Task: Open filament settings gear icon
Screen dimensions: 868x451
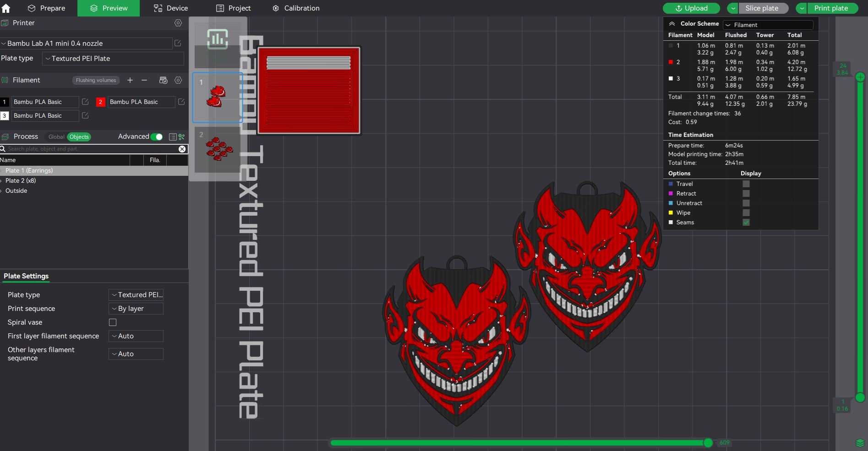Action: (x=178, y=80)
